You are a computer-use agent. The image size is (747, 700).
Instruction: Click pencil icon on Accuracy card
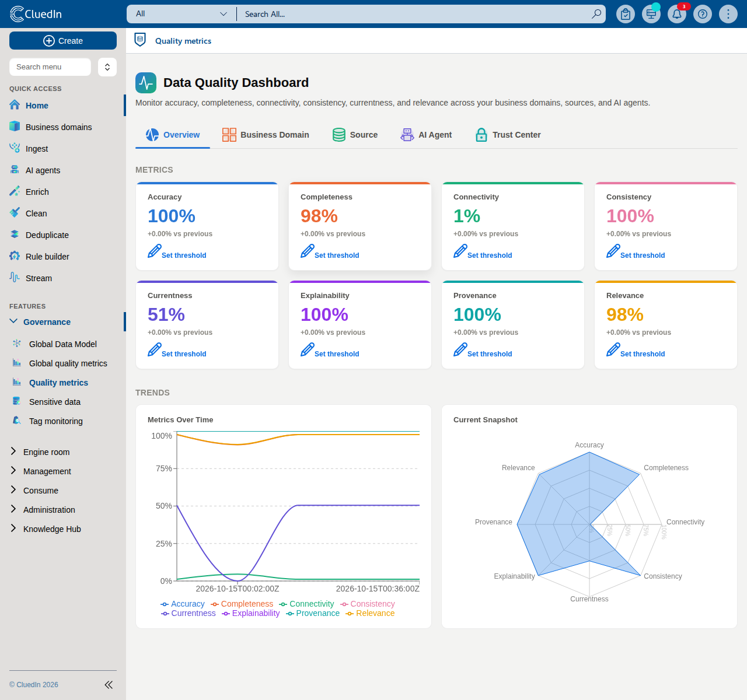[154, 251]
